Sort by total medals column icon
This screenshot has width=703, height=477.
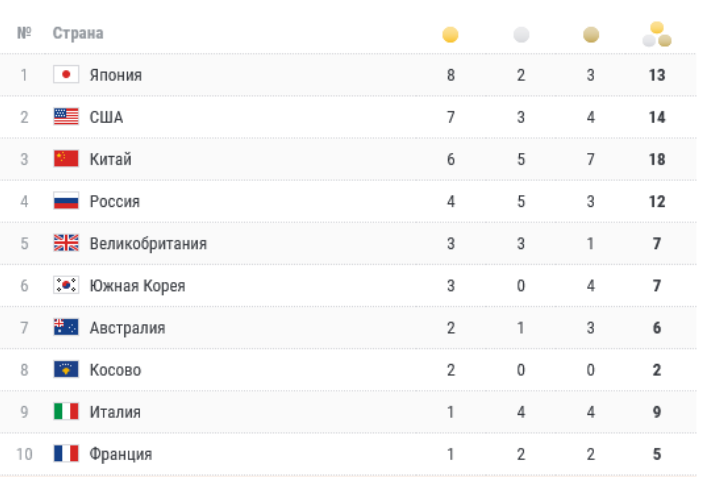pos(657,35)
